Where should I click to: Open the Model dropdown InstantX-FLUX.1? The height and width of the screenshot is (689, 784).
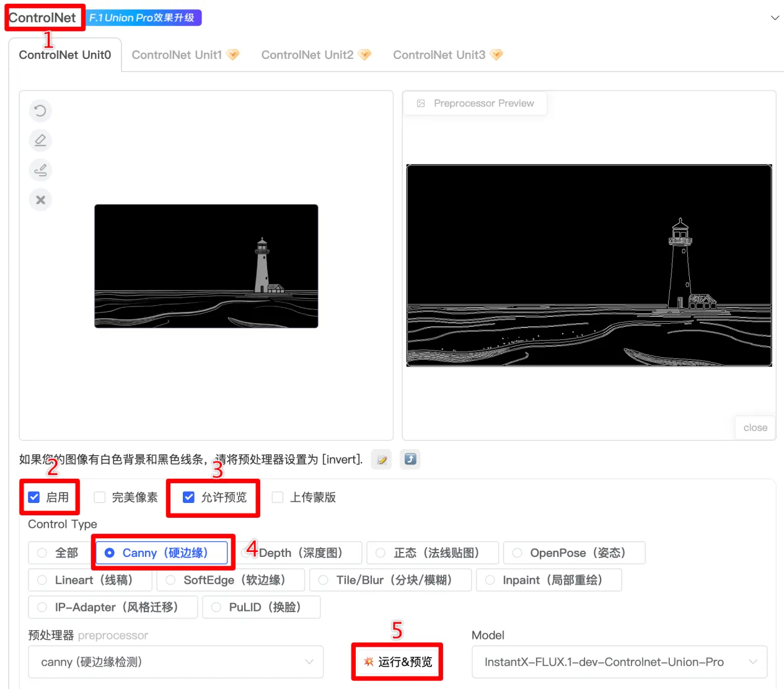click(619, 662)
